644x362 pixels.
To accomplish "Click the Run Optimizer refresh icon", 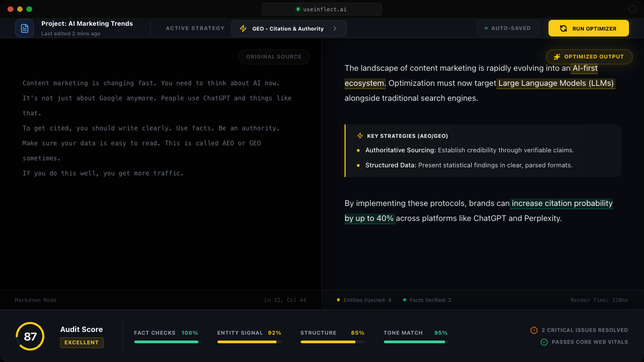I will pos(563,28).
